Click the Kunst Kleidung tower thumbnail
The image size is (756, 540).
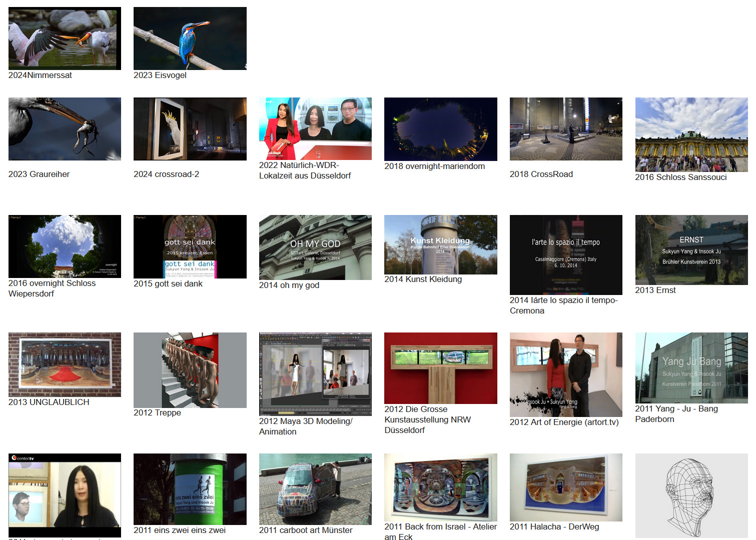click(x=440, y=244)
